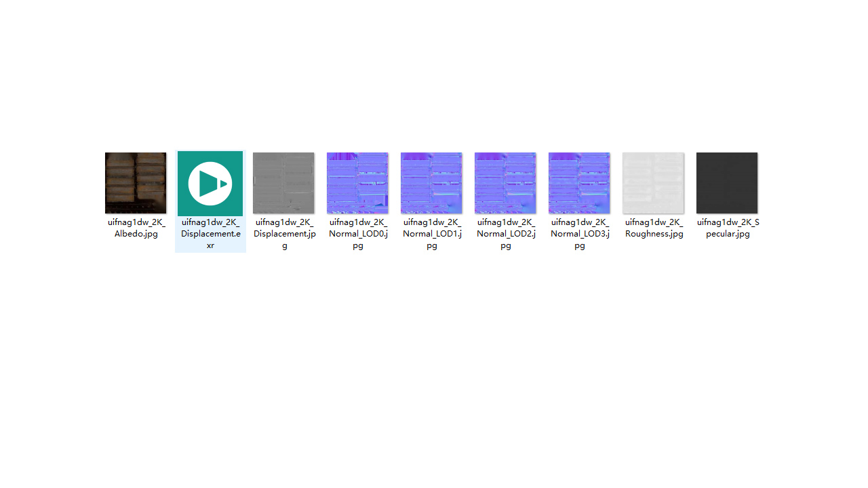
Task: Click the uifnag1dw_2K_Displacement.jpg file name text
Action: tap(284, 234)
